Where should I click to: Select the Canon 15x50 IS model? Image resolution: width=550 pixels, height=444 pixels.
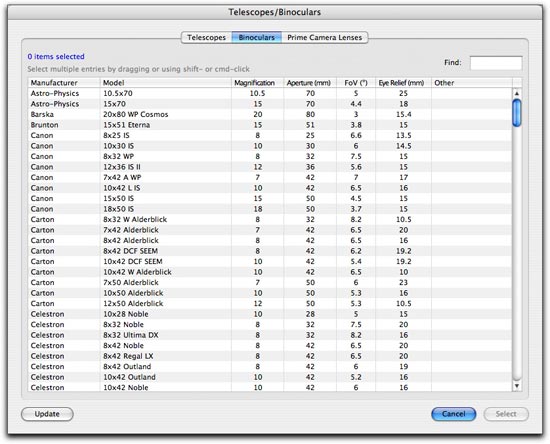click(118, 199)
